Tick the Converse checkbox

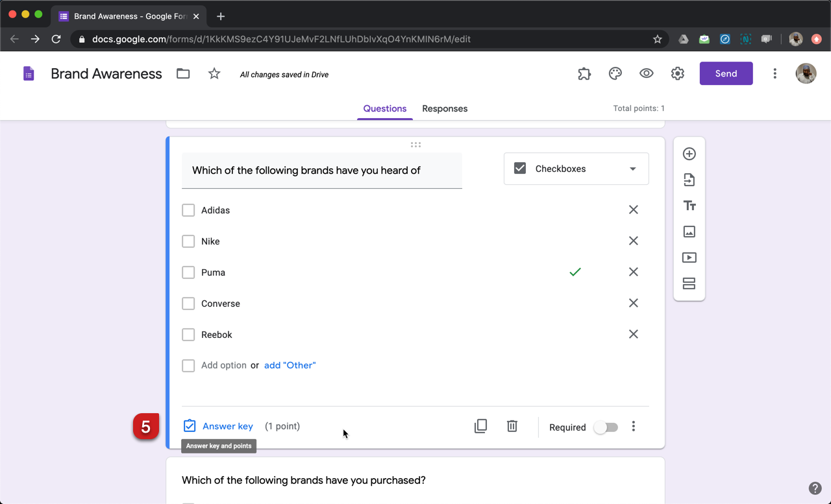(x=188, y=304)
